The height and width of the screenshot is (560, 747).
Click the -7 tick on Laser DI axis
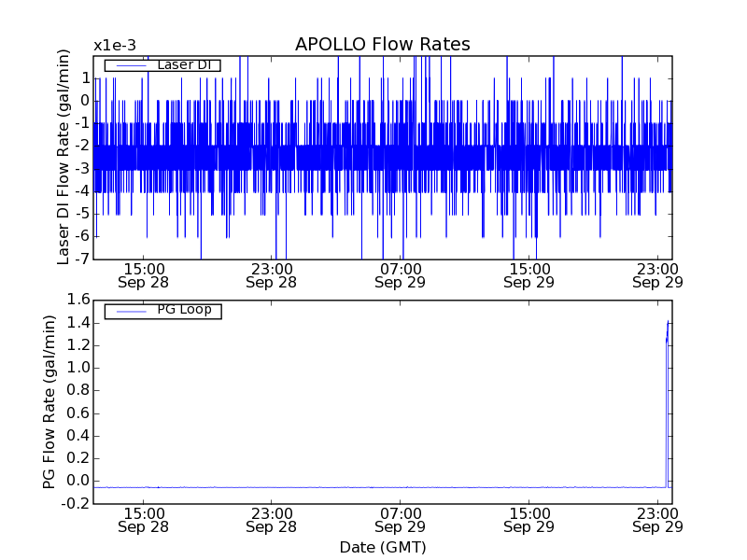83,259
